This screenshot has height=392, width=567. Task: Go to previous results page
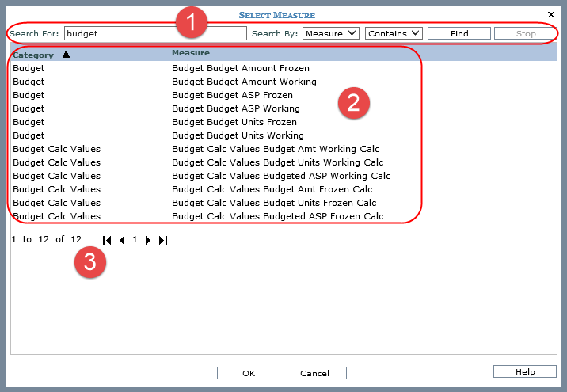click(x=122, y=240)
